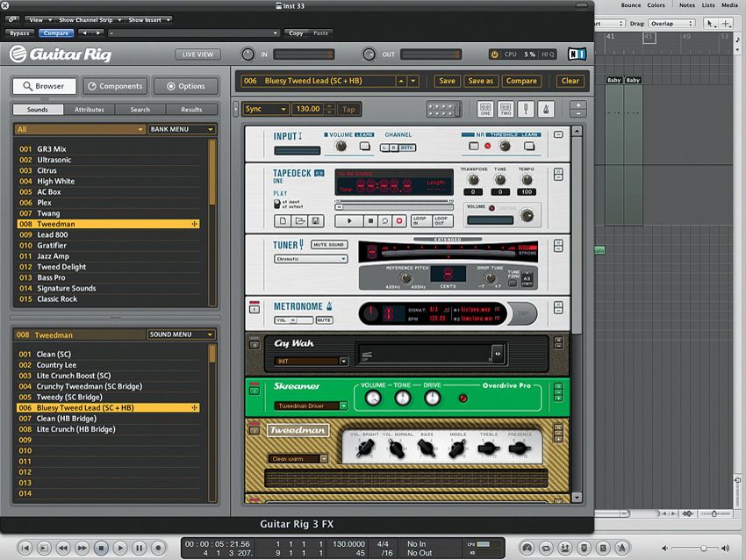Toggle Tuner MUTE SOUND button
746x560 pixels.
point(329,245)
